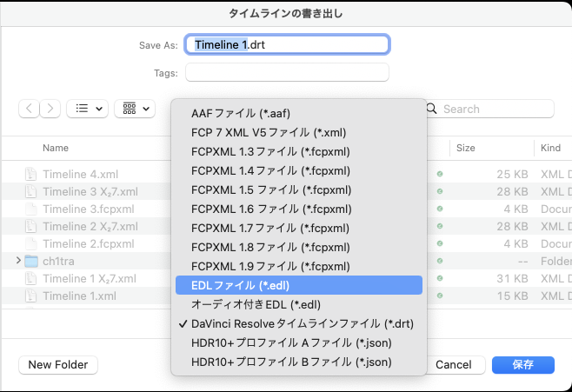This screenshot has width=572, height=392.
Task: Select FCP 7 XML V5 format
Action: click(269, 132)
